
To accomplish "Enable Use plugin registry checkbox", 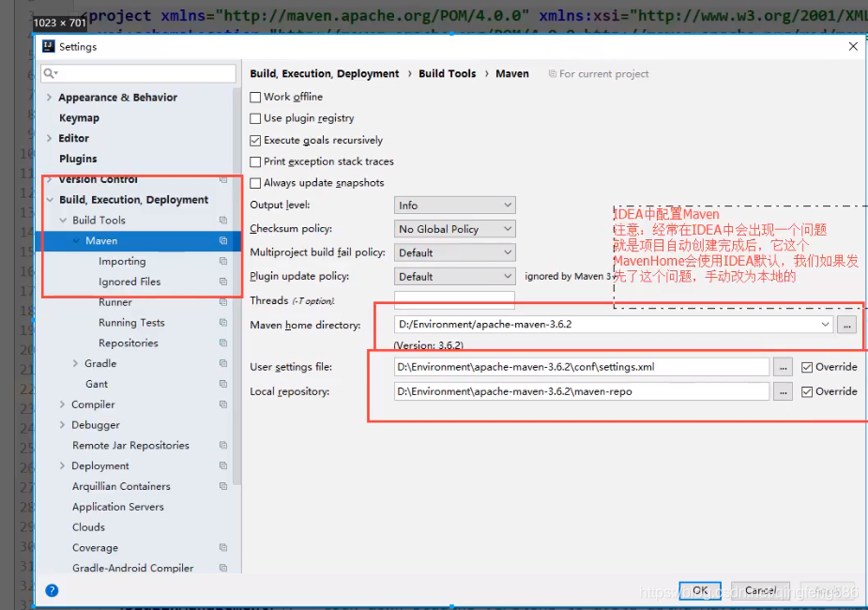I will pyautogui.click(x=255, y=118).
